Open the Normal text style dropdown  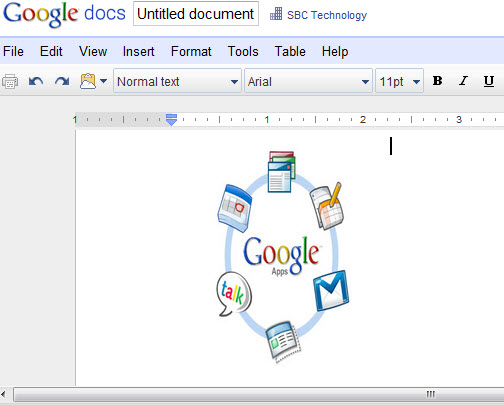(177, 81)
